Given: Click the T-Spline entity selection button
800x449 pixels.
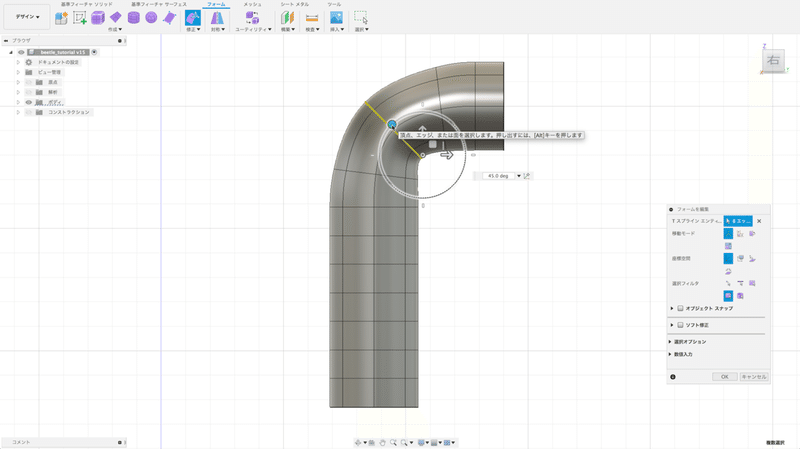Looking at the screenshot, I should 738,221.
